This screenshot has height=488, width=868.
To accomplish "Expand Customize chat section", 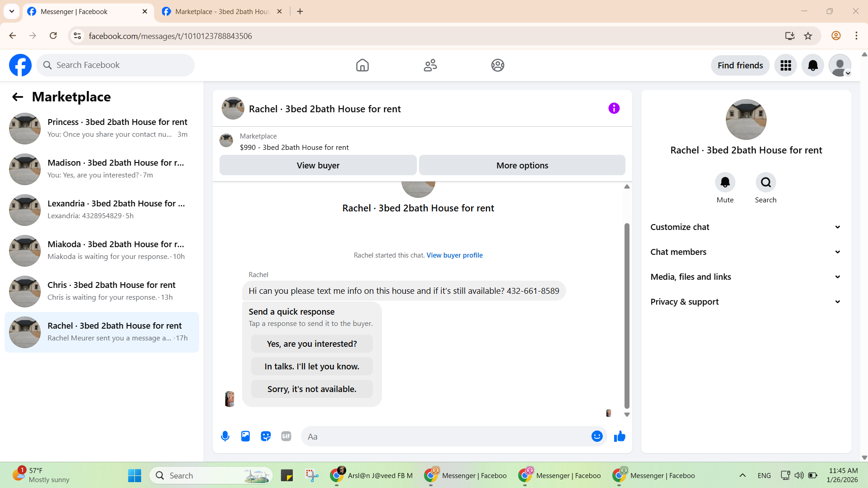I will pyautogui.click(x=746, y=227).
